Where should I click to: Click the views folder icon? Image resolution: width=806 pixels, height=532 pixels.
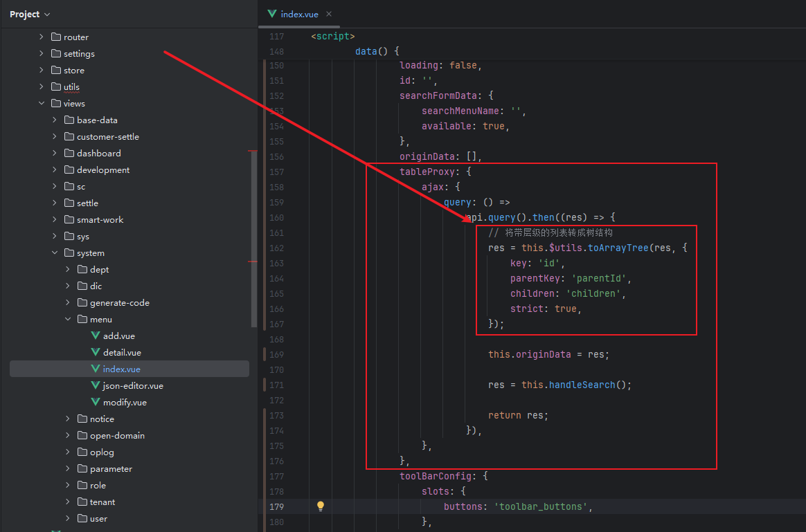56,103
